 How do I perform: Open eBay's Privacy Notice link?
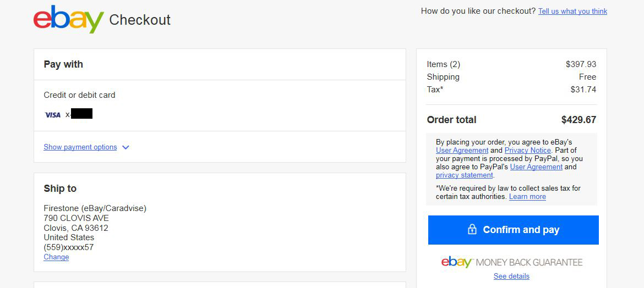coord(527,150)
